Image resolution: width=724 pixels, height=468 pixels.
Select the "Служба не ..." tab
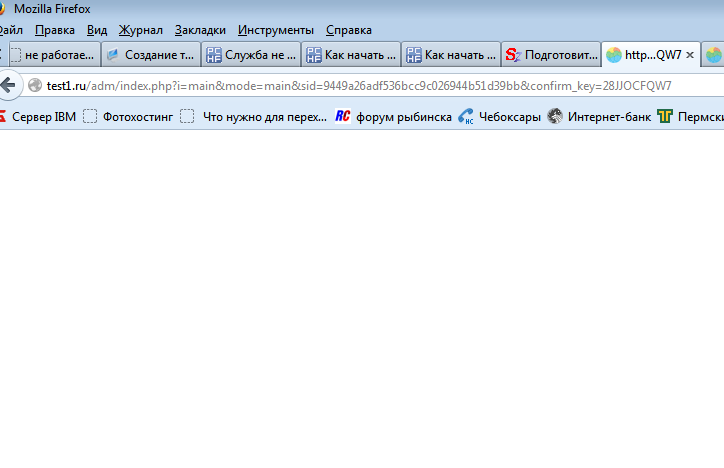click(250, 55)
